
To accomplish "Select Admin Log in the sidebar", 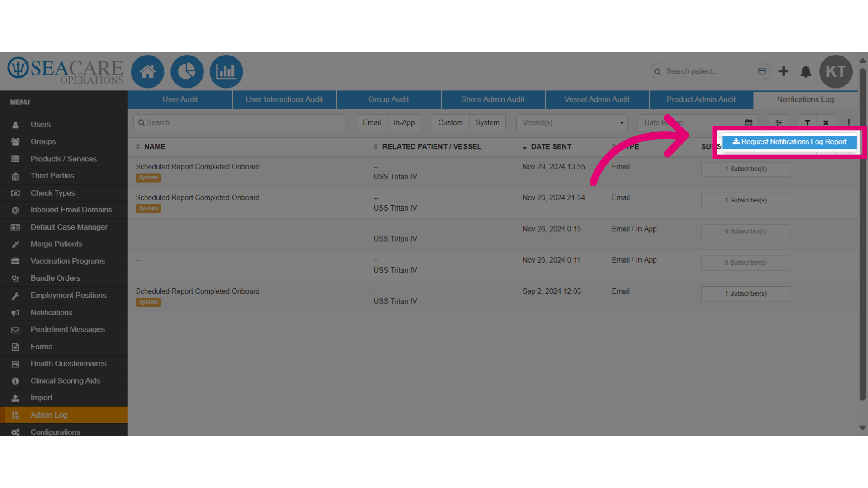I will [x=64, y=415].
